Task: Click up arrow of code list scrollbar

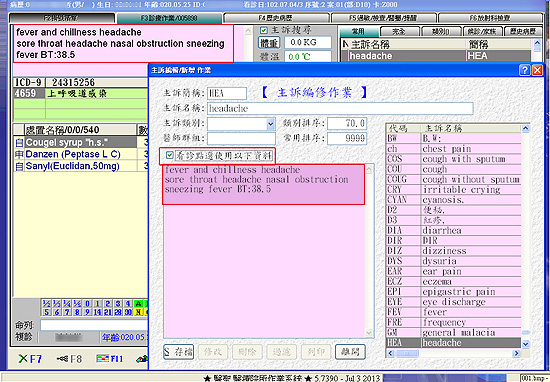Action: point(525,128)
